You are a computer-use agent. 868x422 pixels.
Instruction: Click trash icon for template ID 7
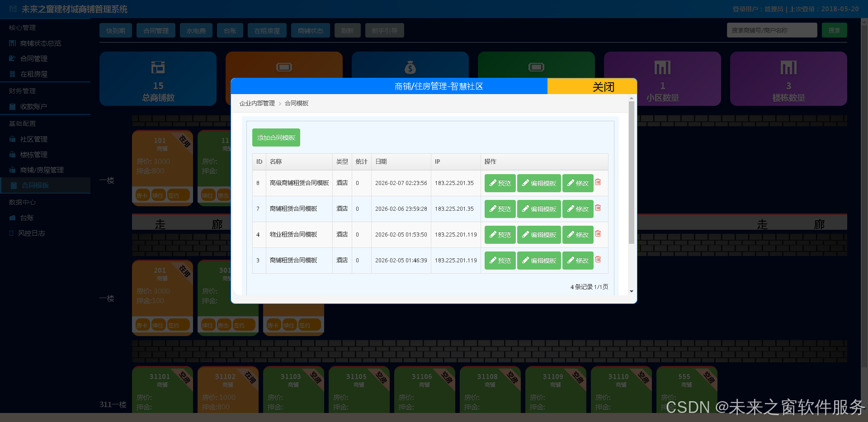(x=598, y=208)
